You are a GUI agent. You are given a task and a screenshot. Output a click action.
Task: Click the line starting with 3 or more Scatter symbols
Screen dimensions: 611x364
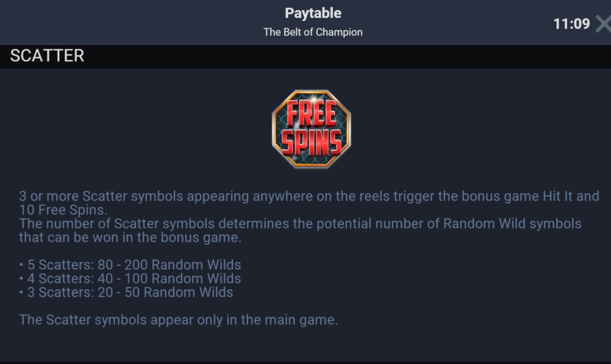309,196
